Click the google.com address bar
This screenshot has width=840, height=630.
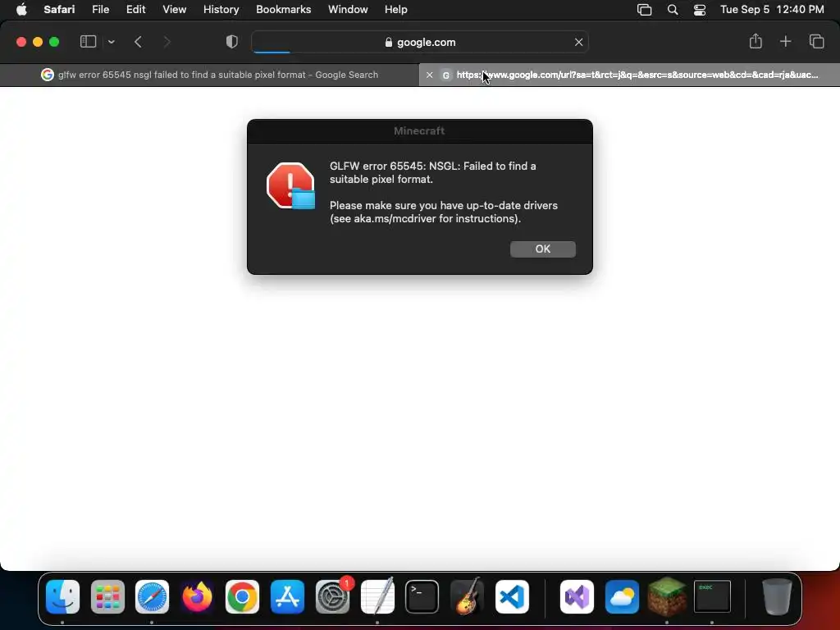[x=420, y=43]
